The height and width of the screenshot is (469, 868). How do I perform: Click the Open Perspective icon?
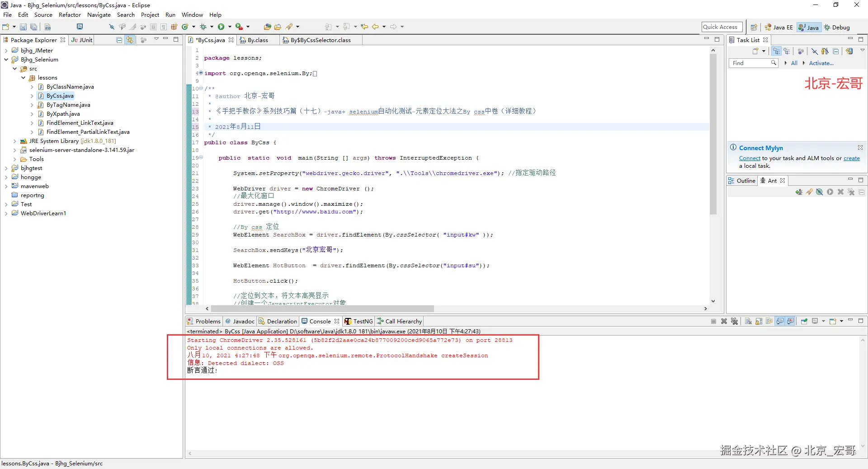coord(754,27)
